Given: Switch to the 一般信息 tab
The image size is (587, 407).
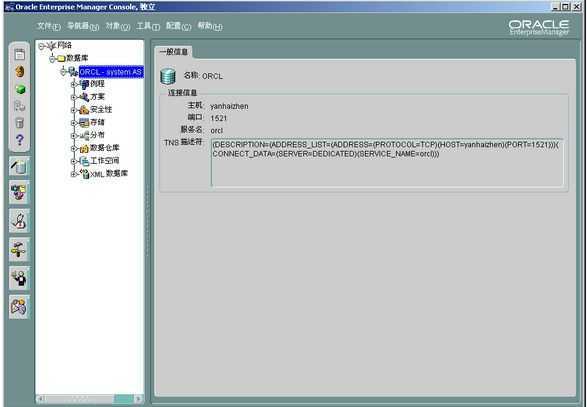Looking at the screenshot, I should [x=174, y=52].
